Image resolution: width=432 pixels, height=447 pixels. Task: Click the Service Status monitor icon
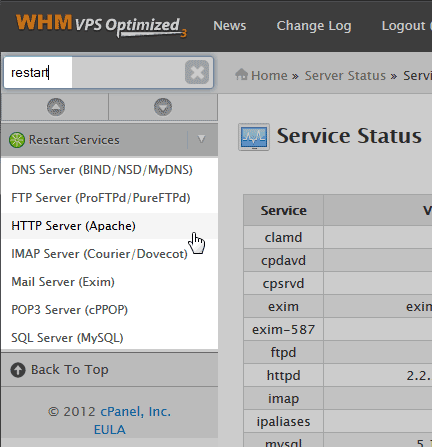point(254,137)
